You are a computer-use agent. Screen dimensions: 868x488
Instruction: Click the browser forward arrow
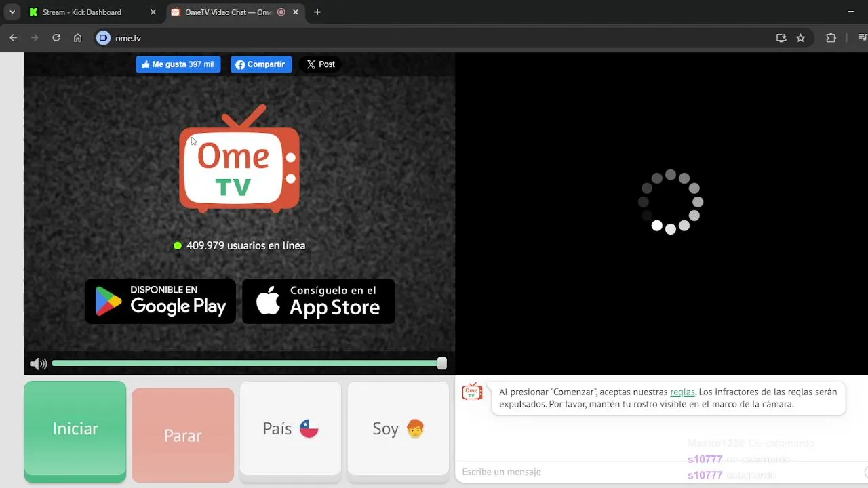click(x=35, y=38)
